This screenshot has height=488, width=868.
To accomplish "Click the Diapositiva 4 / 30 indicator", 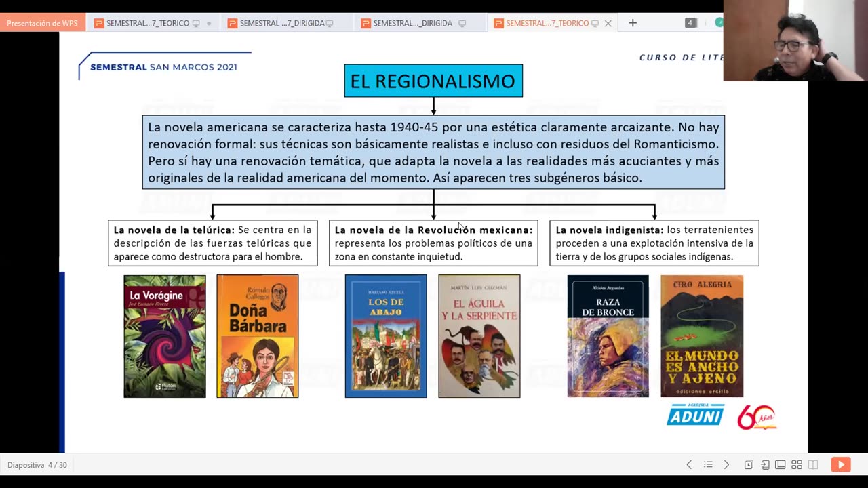I will point(37,465).
